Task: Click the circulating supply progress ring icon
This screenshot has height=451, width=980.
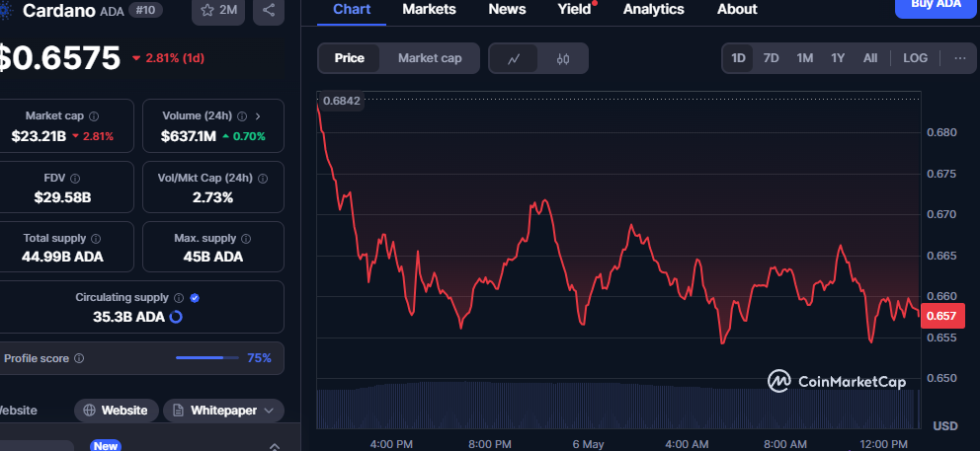Action: tap(176, 317)
